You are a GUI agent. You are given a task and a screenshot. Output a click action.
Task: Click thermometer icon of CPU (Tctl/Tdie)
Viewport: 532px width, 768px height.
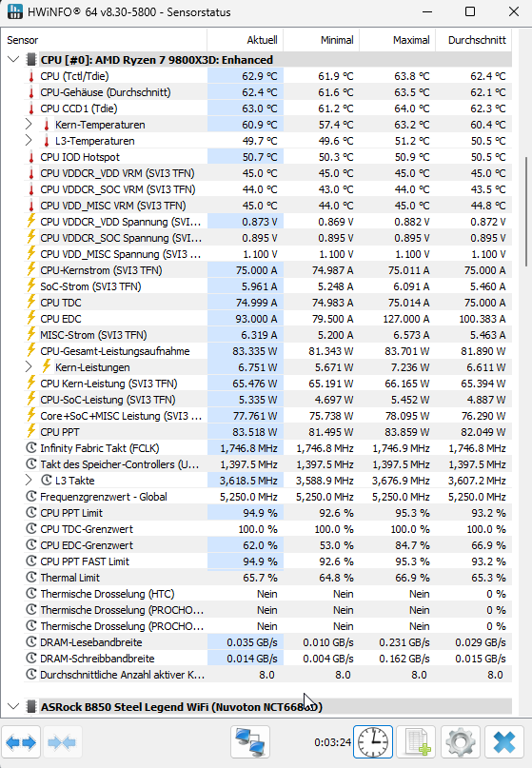(31, 76)
